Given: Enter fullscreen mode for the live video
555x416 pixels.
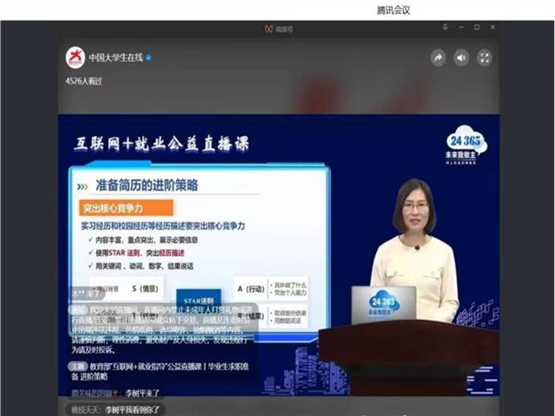Looking at the screenshot, I should tap(485, 58).
